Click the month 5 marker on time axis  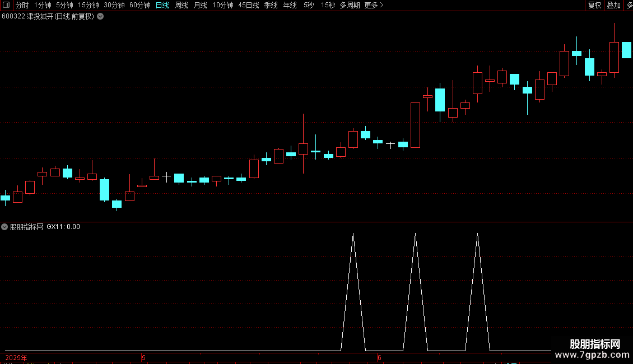coord(144,357)
